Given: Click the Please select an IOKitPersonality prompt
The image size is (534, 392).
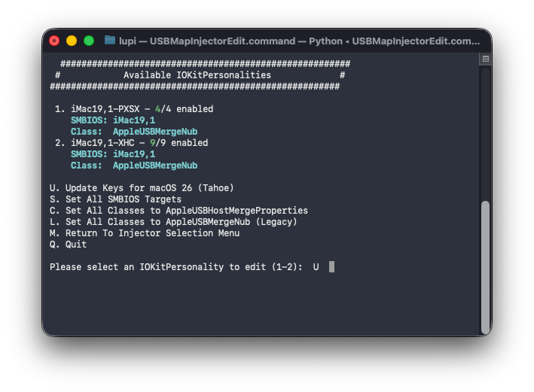Looking at the screenshot, I should pos(176,267).
